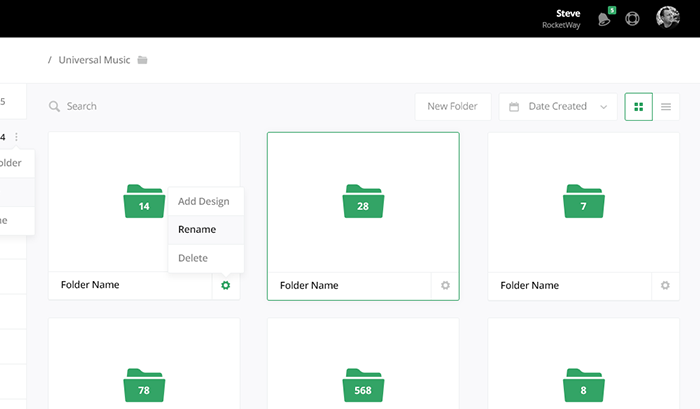This screenshot has width=700, height=409.
Task: Open the Universal Music breadcrumb
Action: [94, 60]
